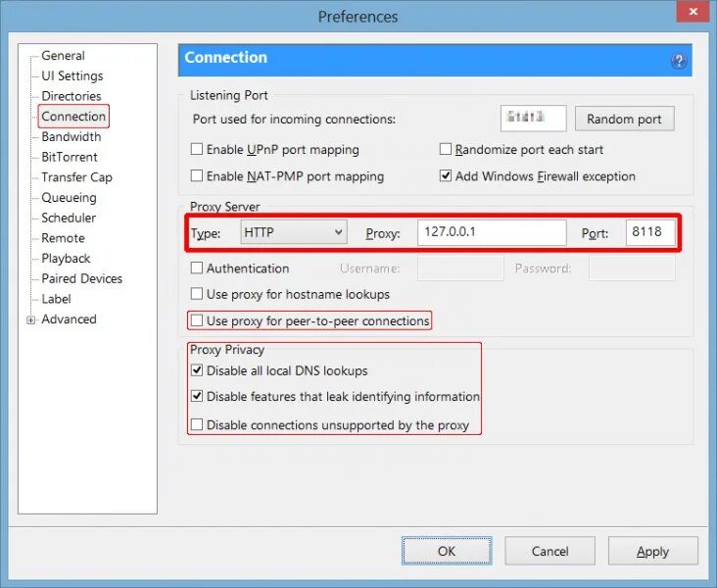
Task: Open UI Settings category
Action: [72, 75]
